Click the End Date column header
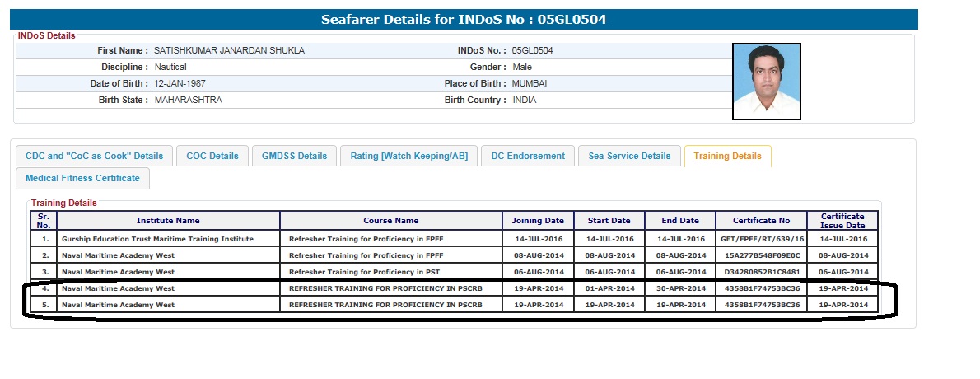 coord(679,221)
